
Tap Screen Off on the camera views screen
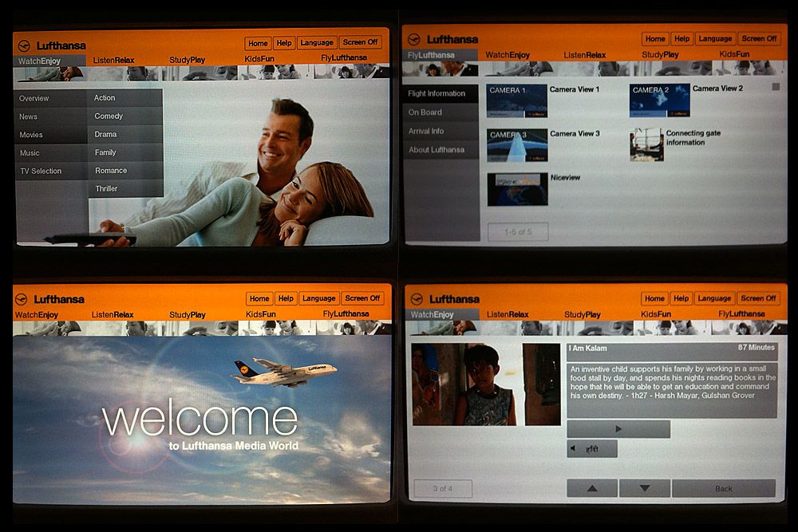click(x=759, y=38)
